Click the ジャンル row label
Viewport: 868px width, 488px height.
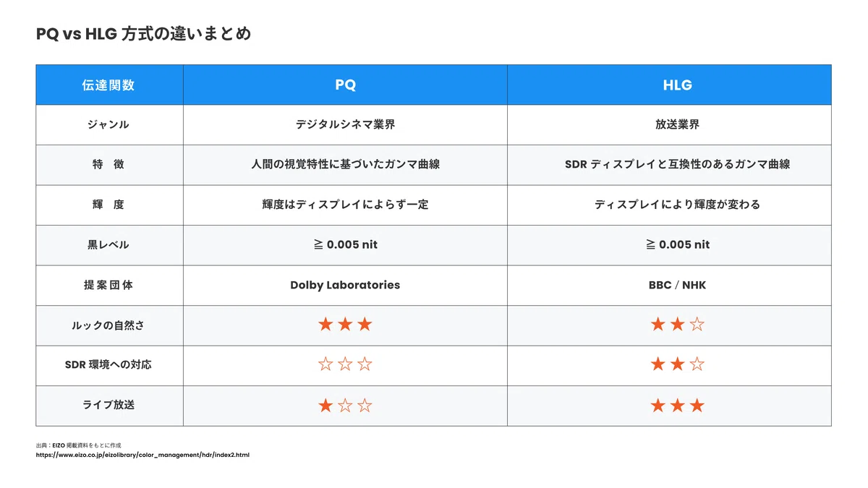[109, 124]
